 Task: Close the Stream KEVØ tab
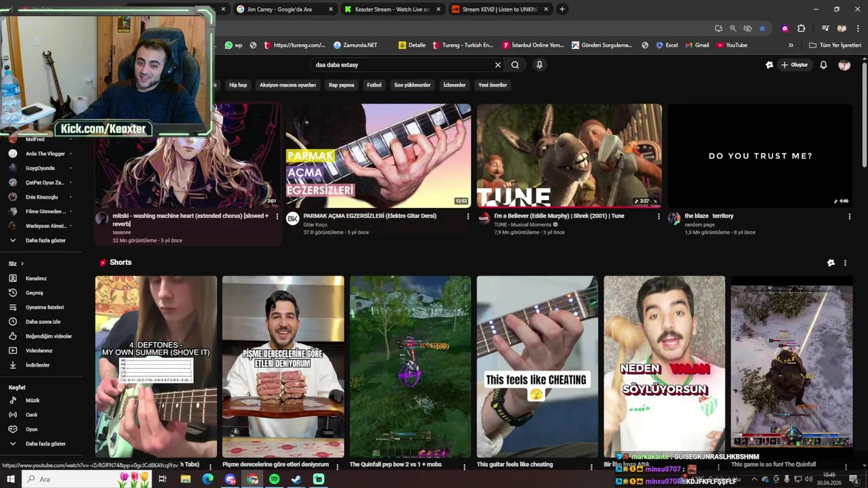[545, 9]
